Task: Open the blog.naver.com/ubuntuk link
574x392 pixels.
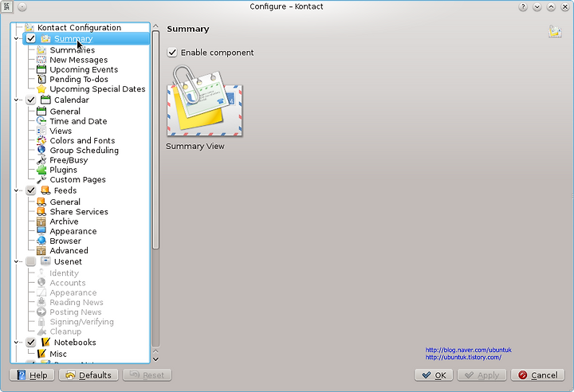Action: (468, 350)
